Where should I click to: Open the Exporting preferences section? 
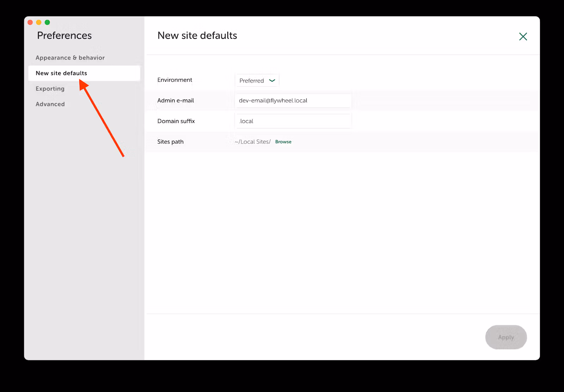tap(50, 88)
